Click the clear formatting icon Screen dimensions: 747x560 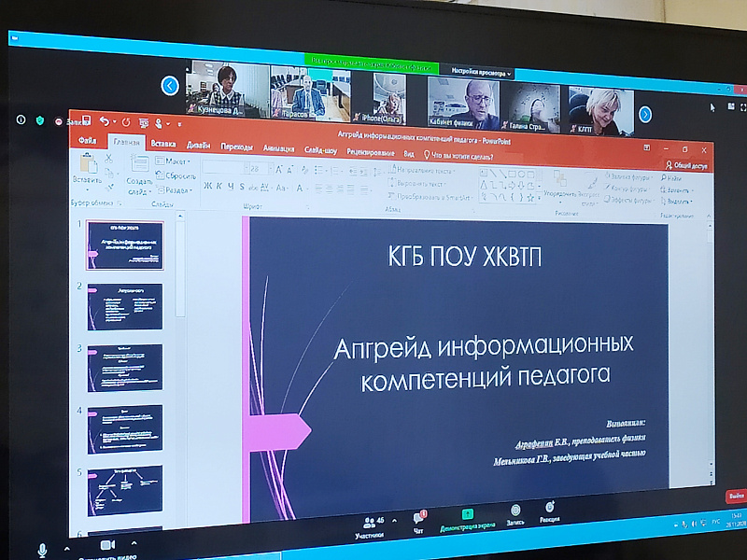[305, 170]
